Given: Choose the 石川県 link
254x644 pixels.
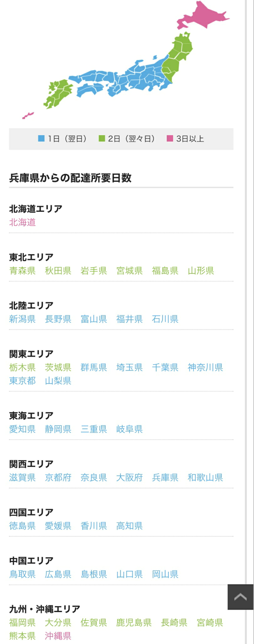Looking at the screenshot, I should point(165,319).
